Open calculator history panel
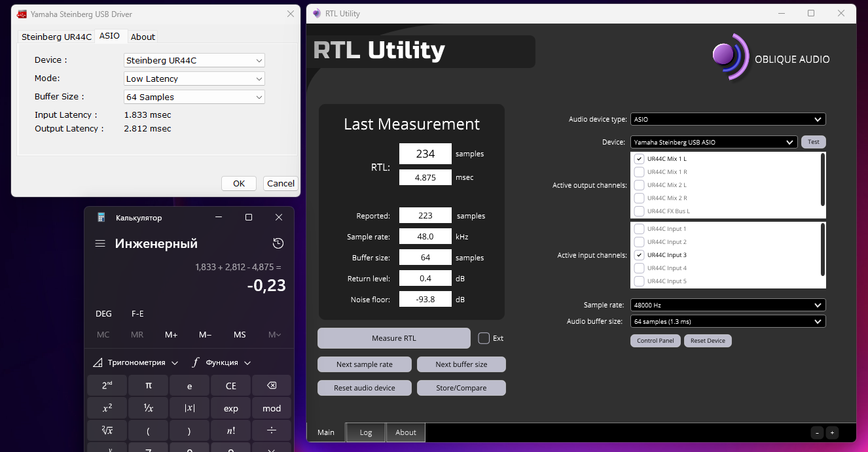The height and width of the screenshot is (452, 868). point(278,243)
